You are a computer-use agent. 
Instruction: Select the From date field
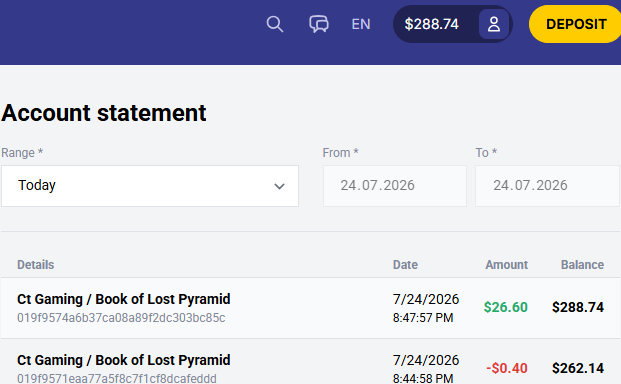click(394, 186)
